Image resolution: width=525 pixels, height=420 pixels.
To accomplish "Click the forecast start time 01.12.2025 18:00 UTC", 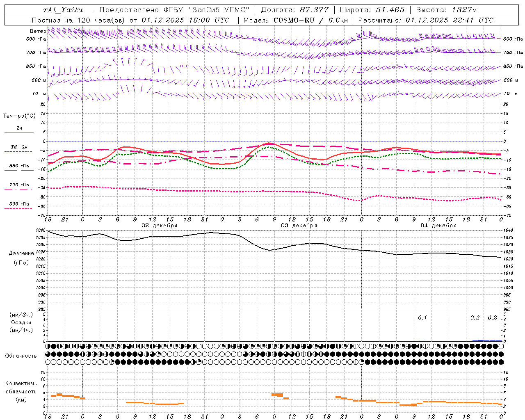I will tap(185, 20).
